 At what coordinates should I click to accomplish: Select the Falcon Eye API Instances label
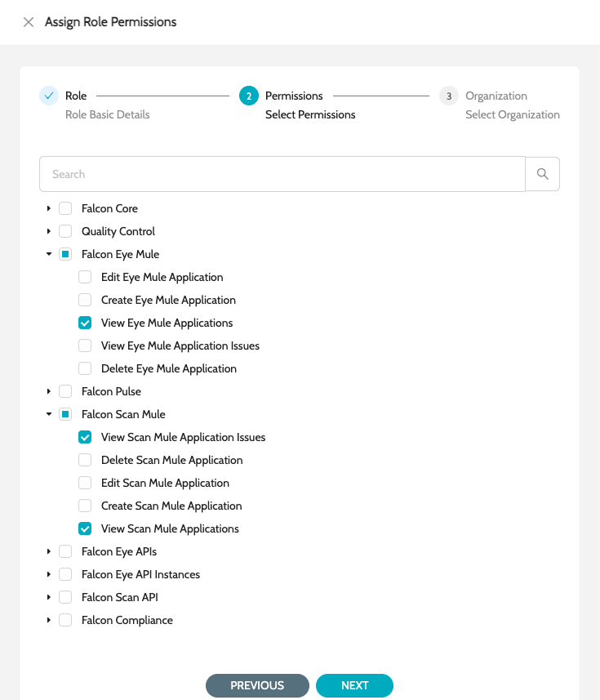140,574
